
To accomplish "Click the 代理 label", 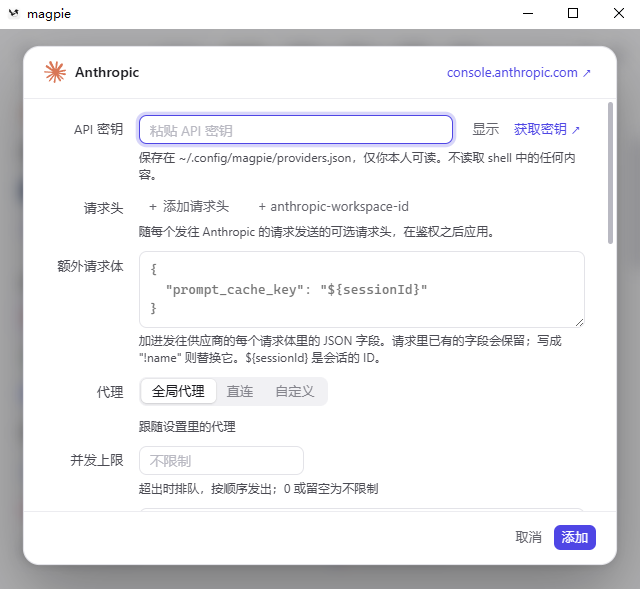I will coord(110,392).
